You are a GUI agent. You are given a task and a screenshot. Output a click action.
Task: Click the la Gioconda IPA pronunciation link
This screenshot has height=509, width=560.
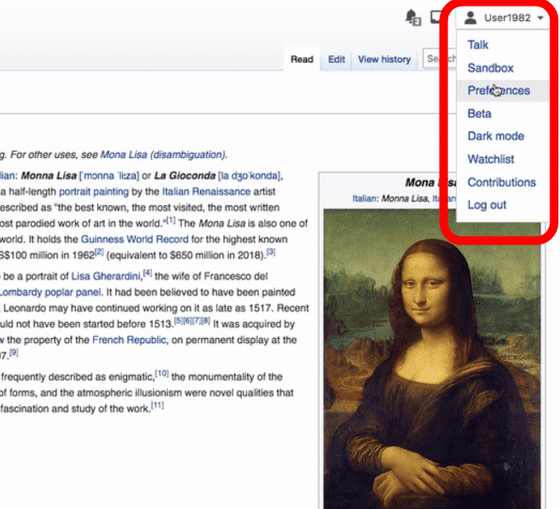(250, 176)
